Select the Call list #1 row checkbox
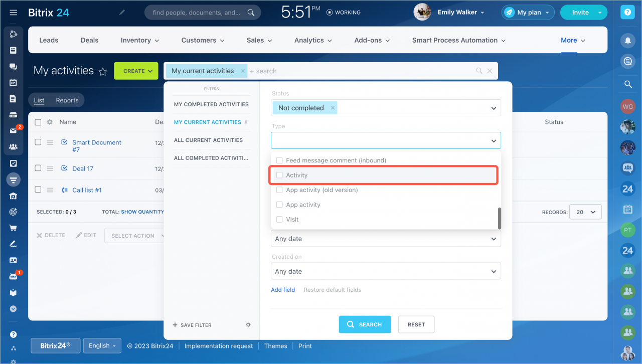This screenshot has width=642, height=364. pyautogui.click(x=38, y=190)
